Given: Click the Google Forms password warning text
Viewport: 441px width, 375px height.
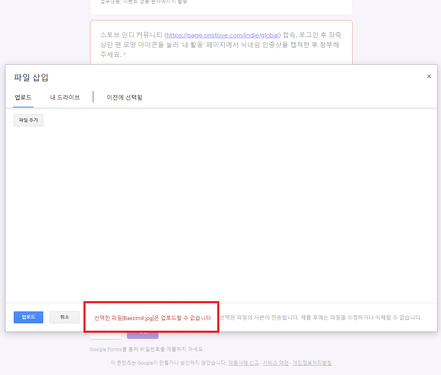Looking at the screenshot, I should [x=146, y=349].
